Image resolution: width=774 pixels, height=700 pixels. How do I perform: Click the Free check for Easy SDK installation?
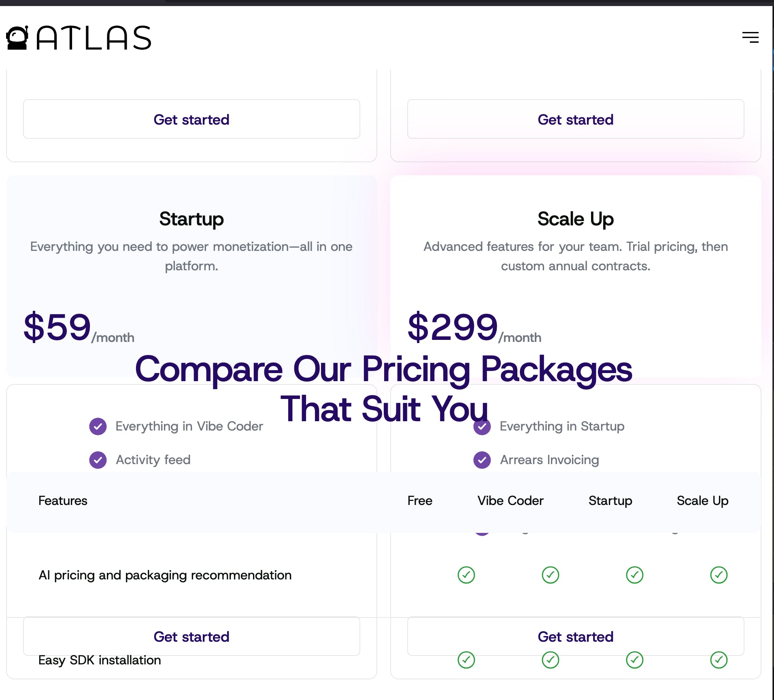click(x=466, y=660)
